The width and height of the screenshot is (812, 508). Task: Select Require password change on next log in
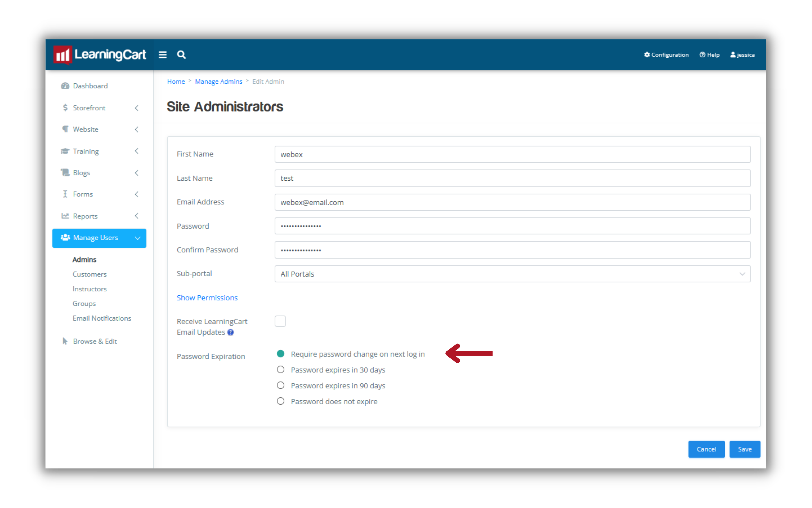tap(281, 354)
